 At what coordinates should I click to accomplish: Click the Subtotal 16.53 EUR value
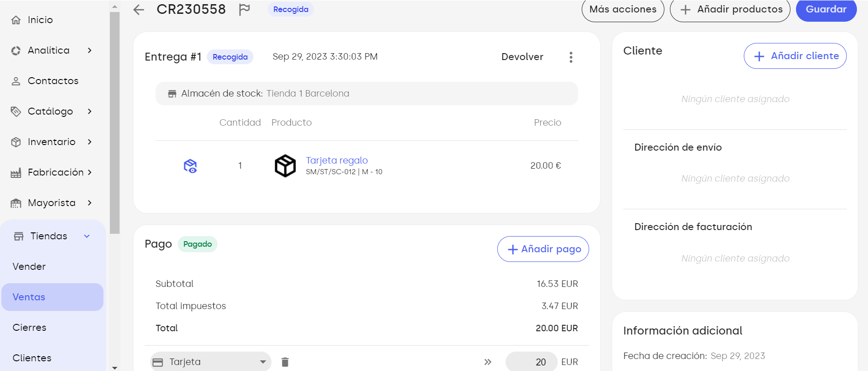[x=557, y=284]
